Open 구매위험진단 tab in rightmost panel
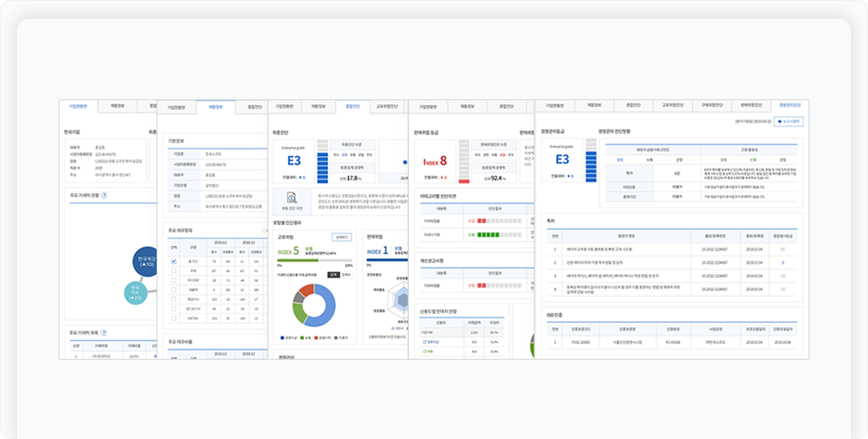 point(712,106)
